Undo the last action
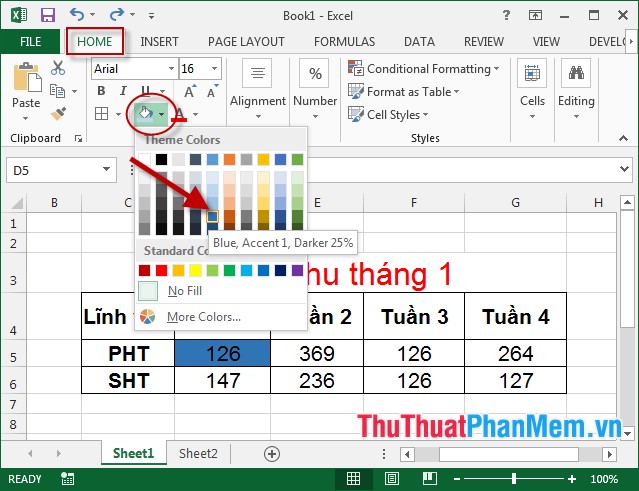Screen dimensions: 639x491 pyautogui.click(x=77, y=15)
